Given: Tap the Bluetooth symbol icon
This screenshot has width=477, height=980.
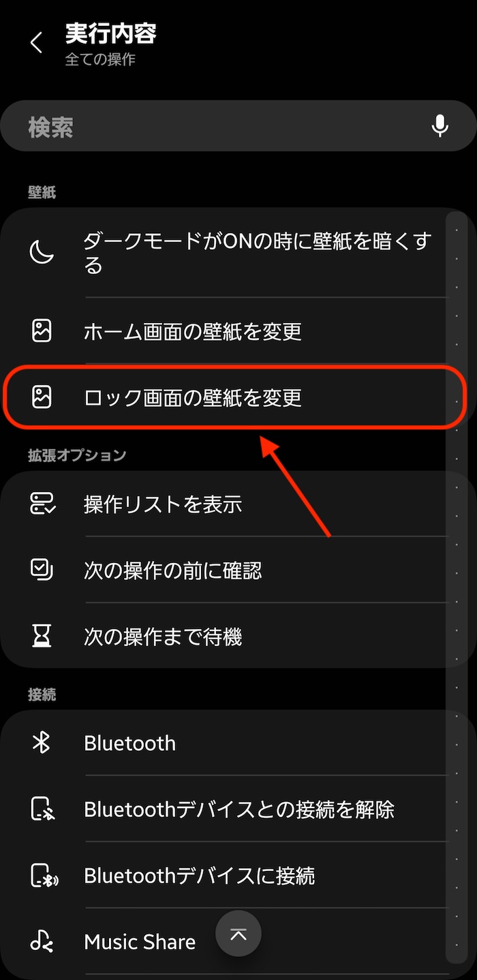Looking at the screenshot, I should coord(42,743).
